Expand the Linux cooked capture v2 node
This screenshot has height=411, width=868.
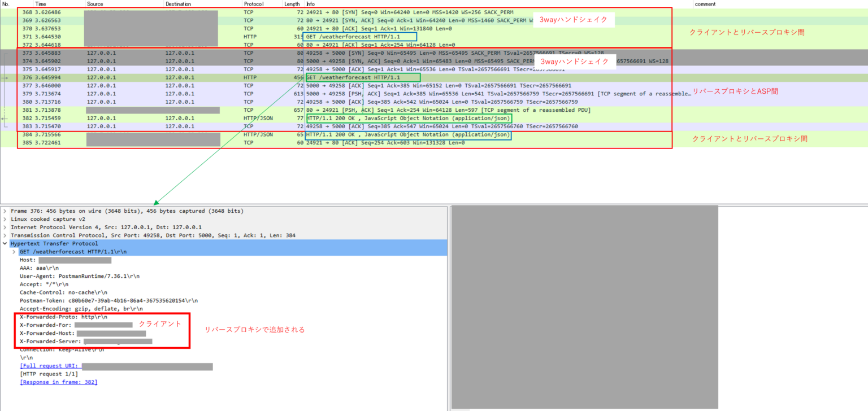coord(5,219)
